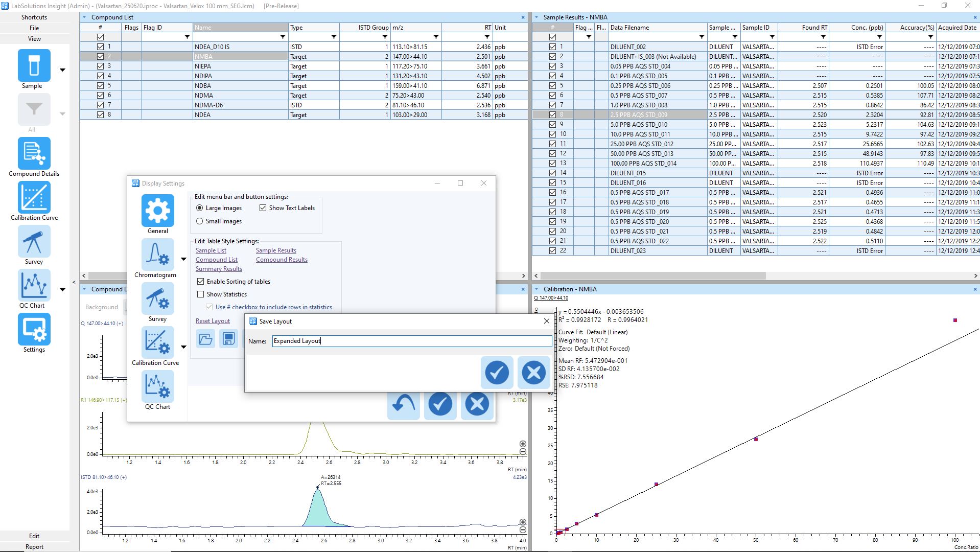This screenshot has height=552, width=980.
Task: Expand the QC Chart shortcut dropdown arrow
Action: (x=62, y=290)
